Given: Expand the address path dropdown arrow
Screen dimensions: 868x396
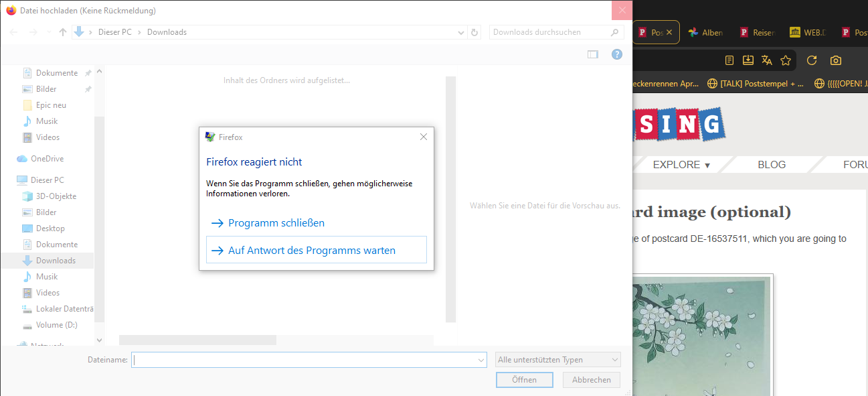Looking at the screenshot, I should click(x=461, y=32).
